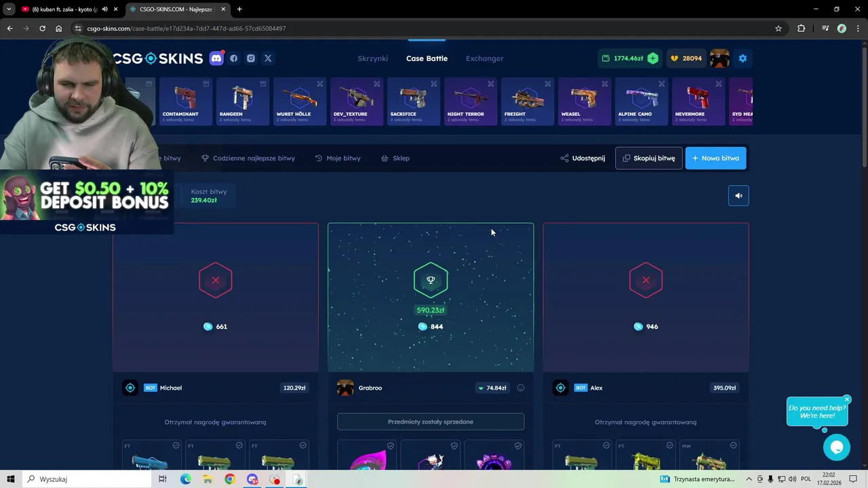Image resolution: width=868 pixels, height=488 pixels.
Task: Open the settings gear icon
Action: pyautogui.click(x=743, y=58)
